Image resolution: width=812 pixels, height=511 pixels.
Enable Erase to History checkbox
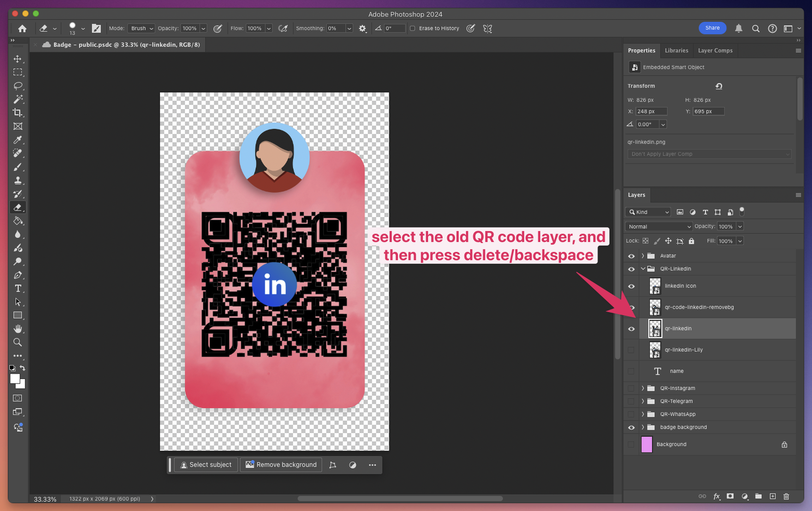coord(413,28)
